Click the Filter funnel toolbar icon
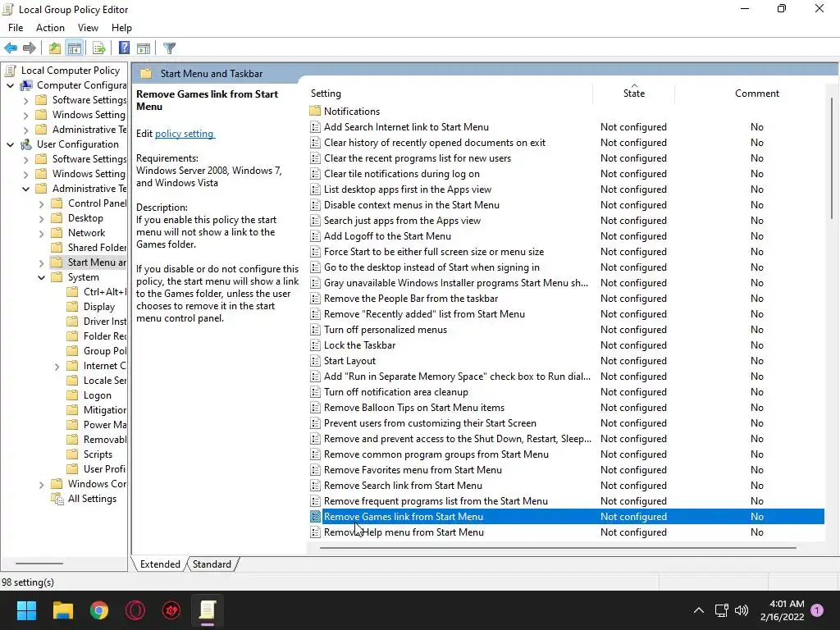The height and width of the screenshot is (630, 840). (x=169, y=48)
